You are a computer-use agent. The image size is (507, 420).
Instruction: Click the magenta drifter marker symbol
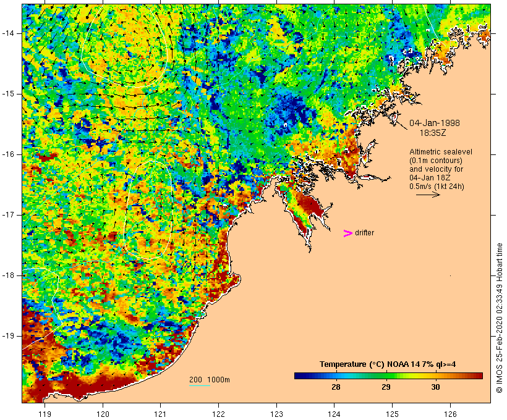pyautogui.click(x=348, y=233)
